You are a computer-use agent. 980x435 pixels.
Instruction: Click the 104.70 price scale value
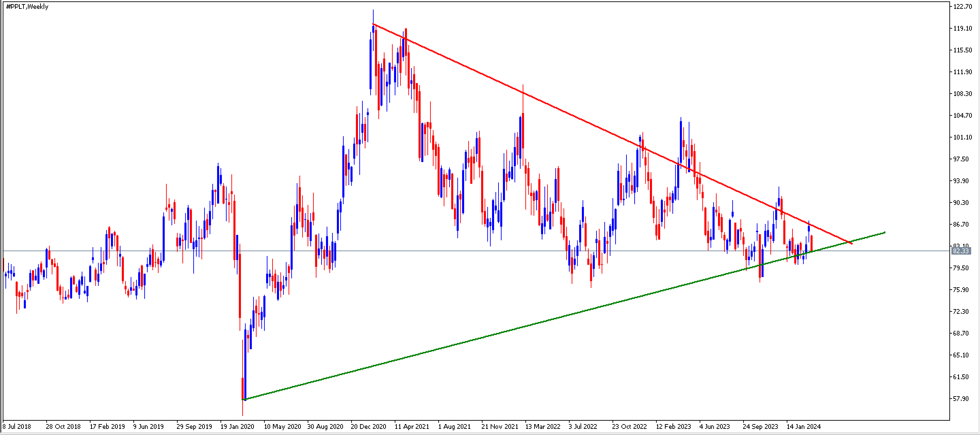coord(963,115)
